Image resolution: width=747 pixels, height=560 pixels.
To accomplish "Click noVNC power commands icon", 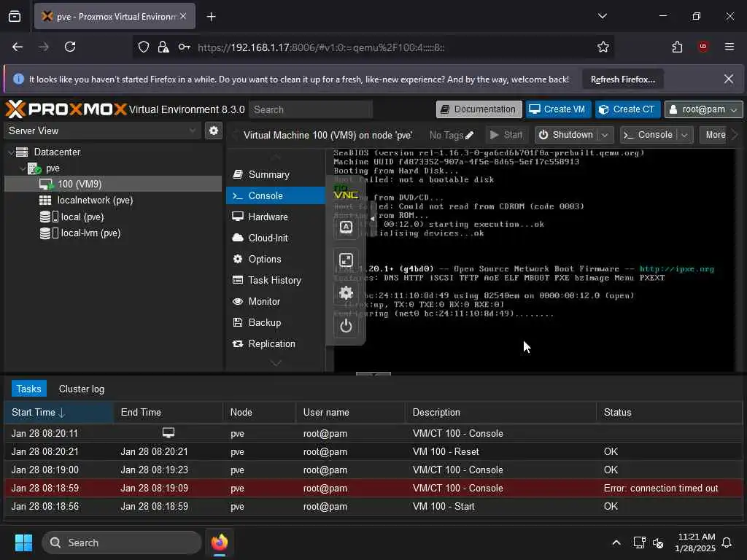I will pos(346,326).
